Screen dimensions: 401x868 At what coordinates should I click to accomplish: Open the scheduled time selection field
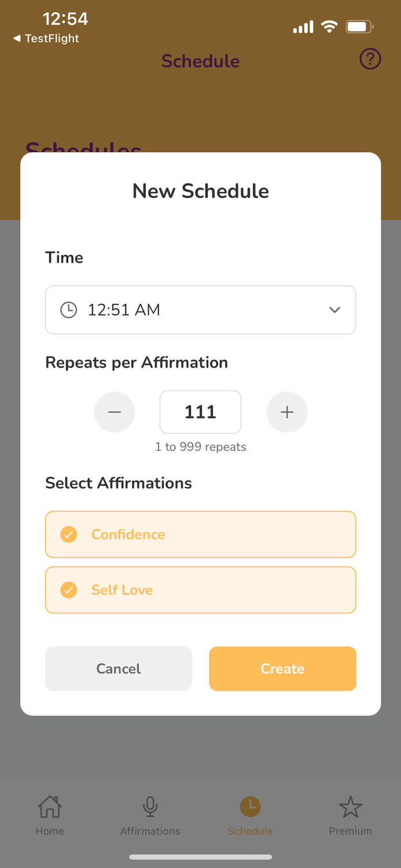200,310
